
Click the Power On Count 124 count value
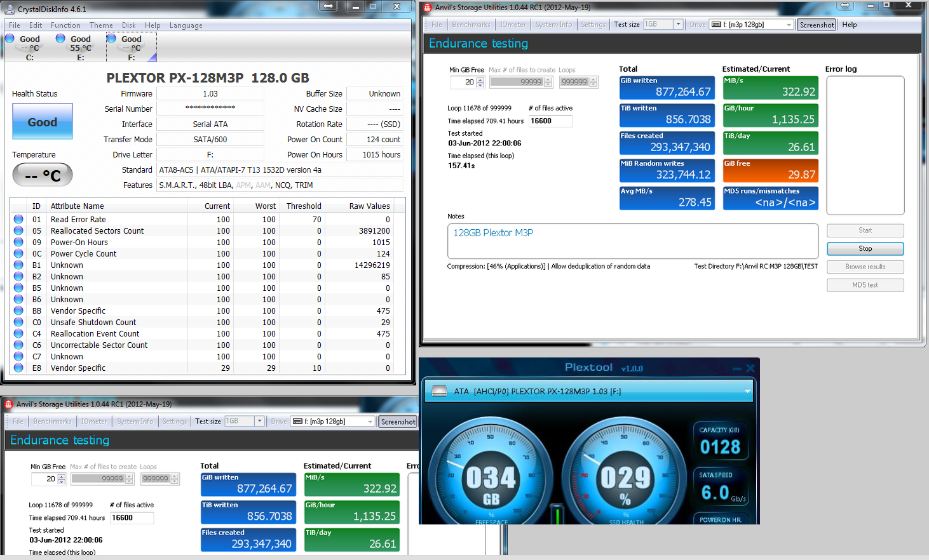[x=375, y=140]
